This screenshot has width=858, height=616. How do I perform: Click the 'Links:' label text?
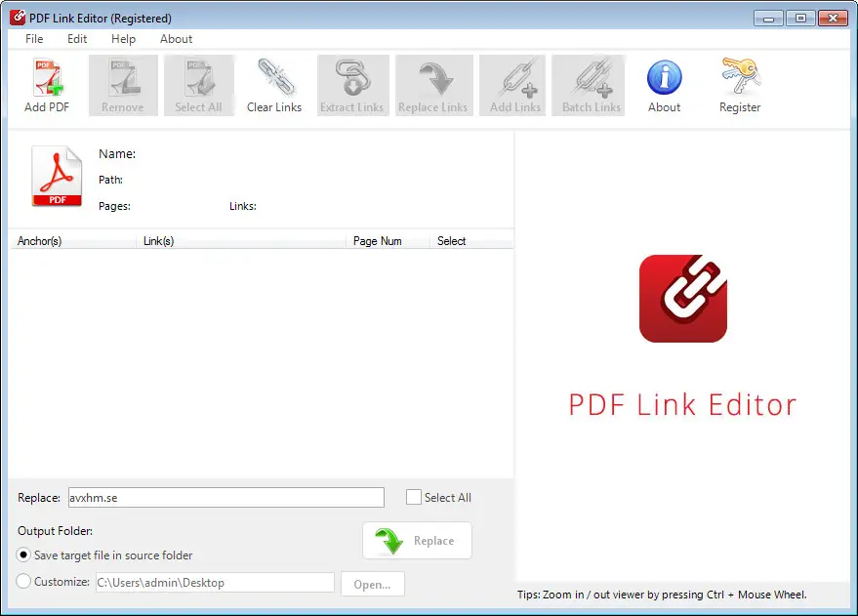(x=243, y=206)
